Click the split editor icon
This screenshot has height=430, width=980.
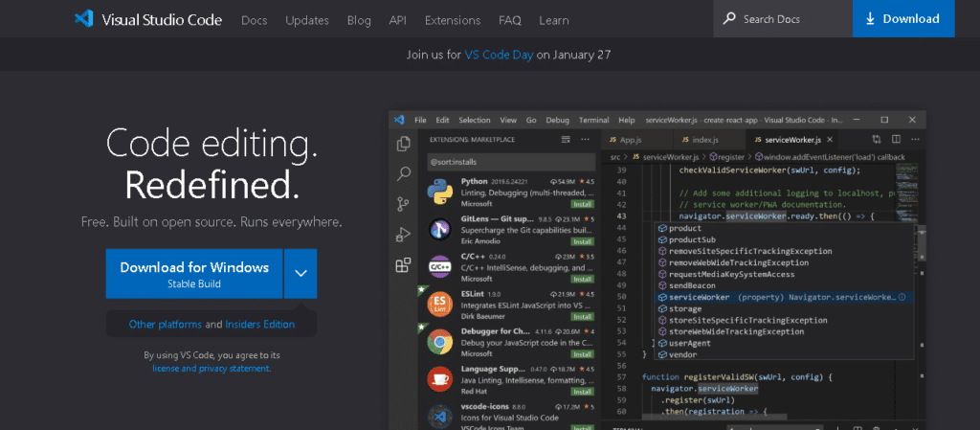click(x=896, y=139)
